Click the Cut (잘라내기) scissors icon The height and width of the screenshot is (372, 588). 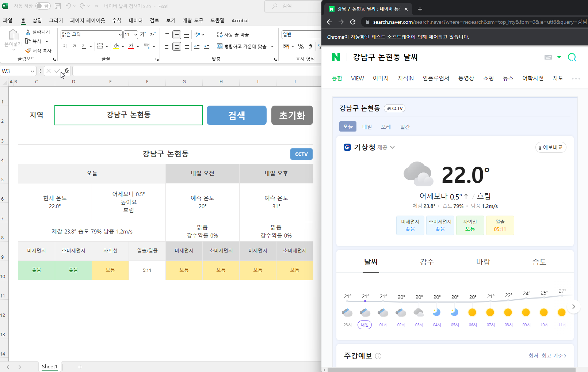point(28,32)
